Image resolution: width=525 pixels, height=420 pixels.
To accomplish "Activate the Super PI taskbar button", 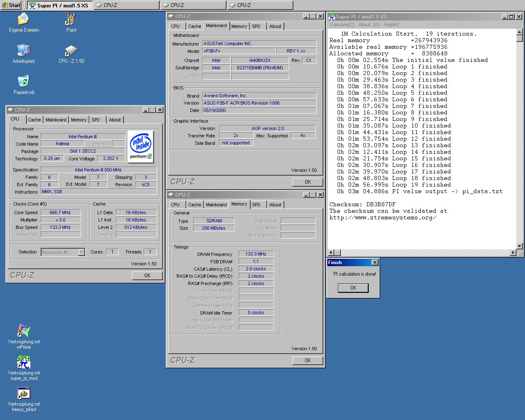I will click(60, 5).
